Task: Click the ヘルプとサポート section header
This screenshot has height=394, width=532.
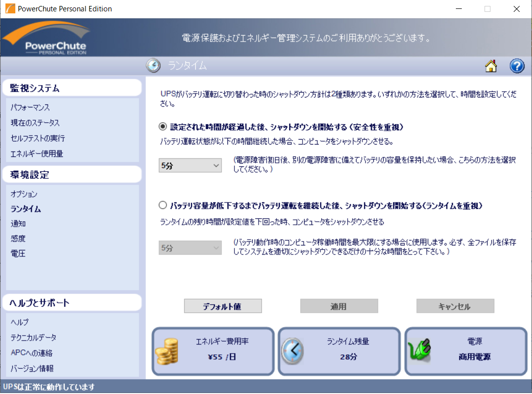Action: click(x=72, y=302)
